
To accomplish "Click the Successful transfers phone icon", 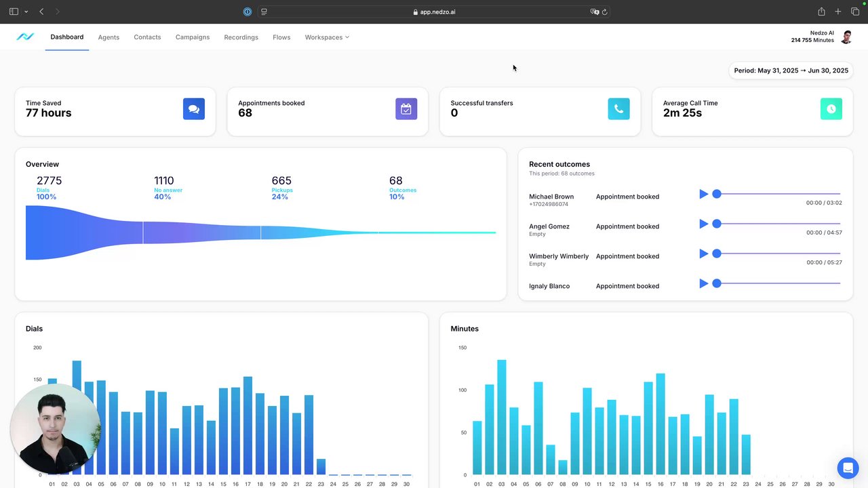I will coord(618,109).
